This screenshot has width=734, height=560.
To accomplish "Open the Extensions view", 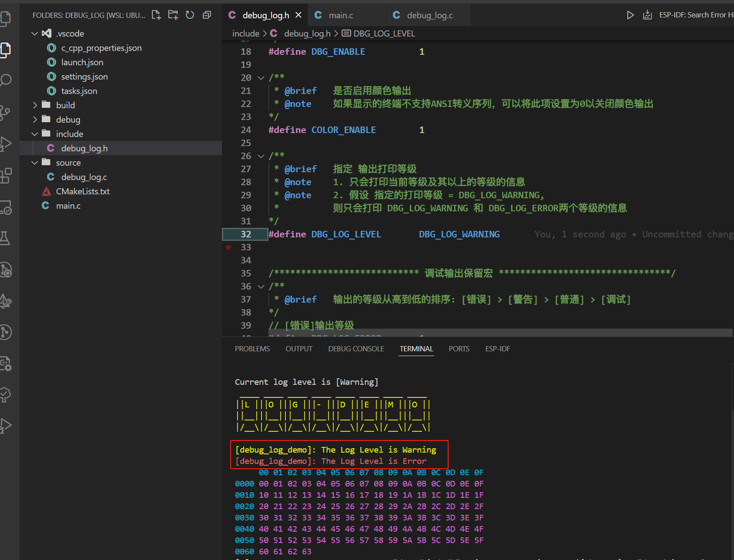I will click(5, 176).
